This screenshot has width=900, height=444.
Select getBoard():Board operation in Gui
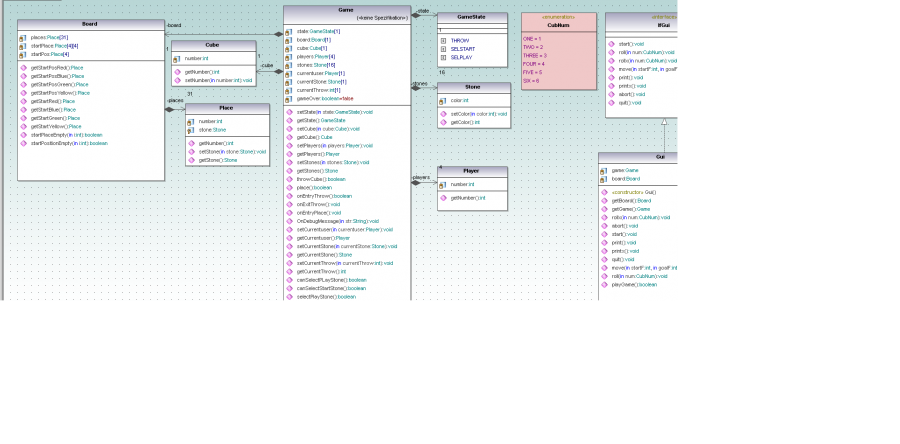coord(631,201)
